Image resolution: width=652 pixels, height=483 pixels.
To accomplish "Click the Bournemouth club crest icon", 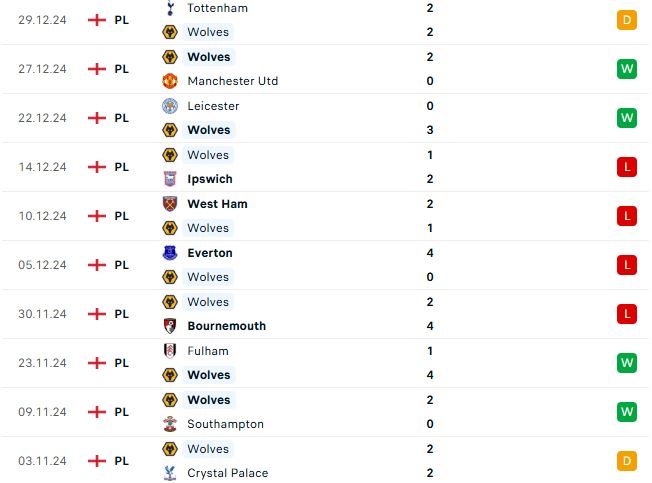I will point(170,326).
